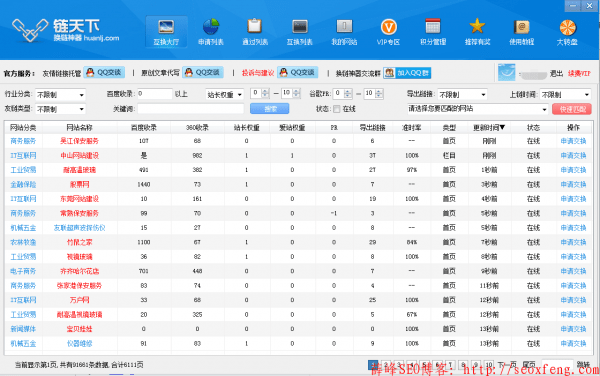Click 申请交换 for 竹鼠之家 row
This screenshot has height=376, width=600.
coord(573,242)
